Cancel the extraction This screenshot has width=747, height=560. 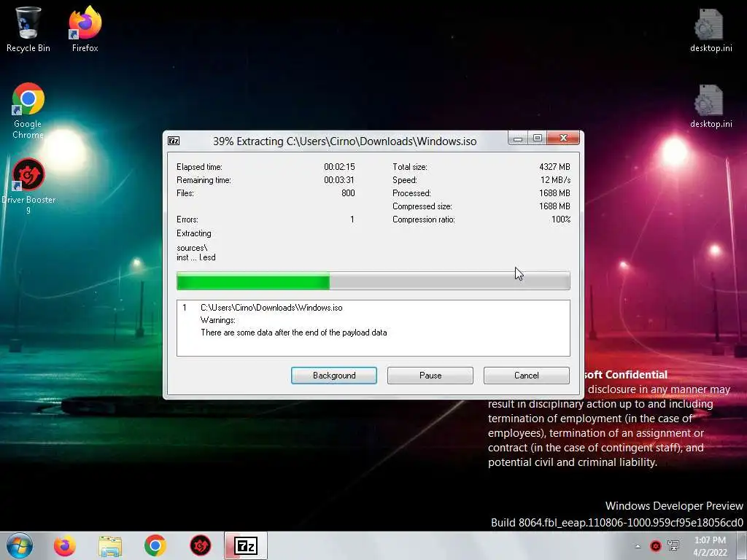tap(527, 376)
